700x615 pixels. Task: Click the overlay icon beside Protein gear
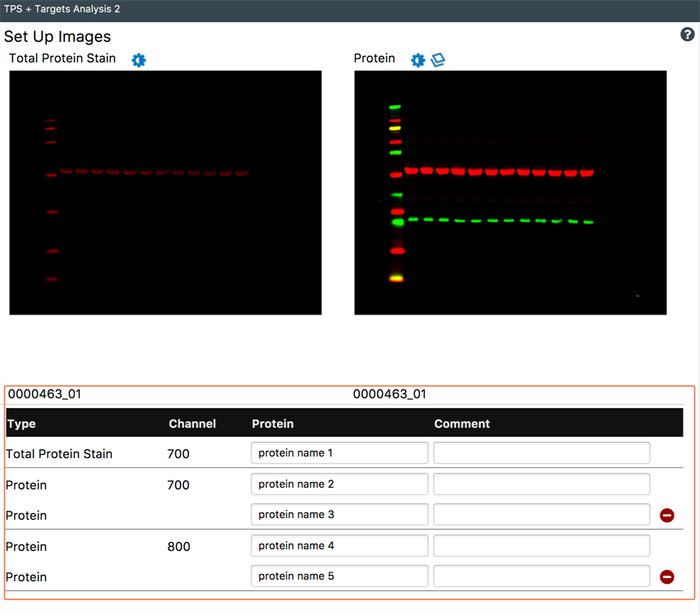coord(438,60)
